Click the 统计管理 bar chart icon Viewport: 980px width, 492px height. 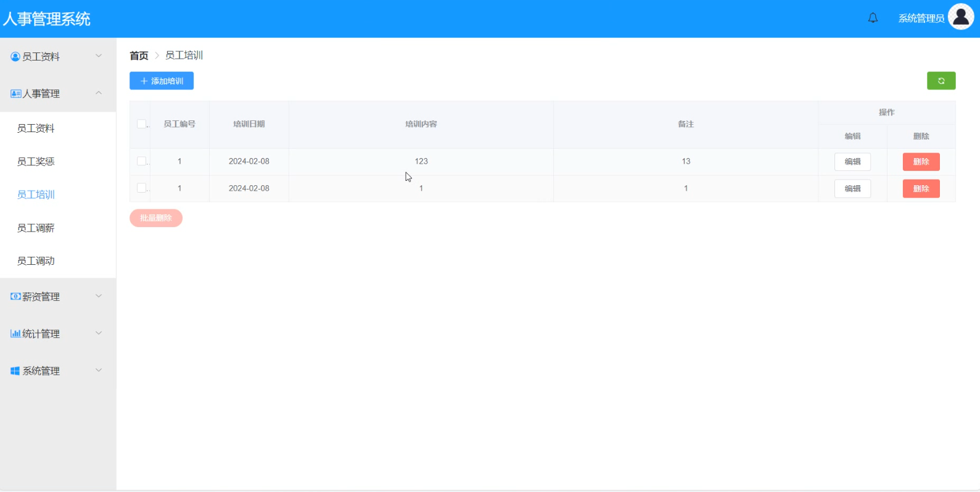[x=15, y=334]
